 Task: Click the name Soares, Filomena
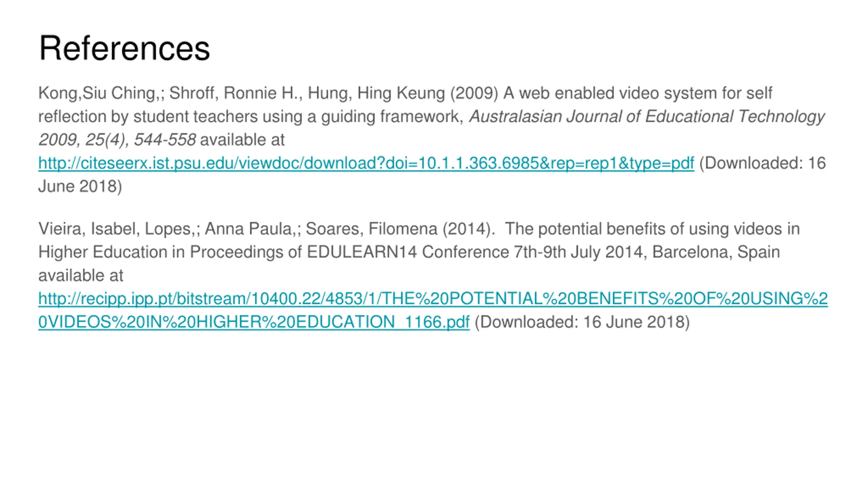coord(371,229)
